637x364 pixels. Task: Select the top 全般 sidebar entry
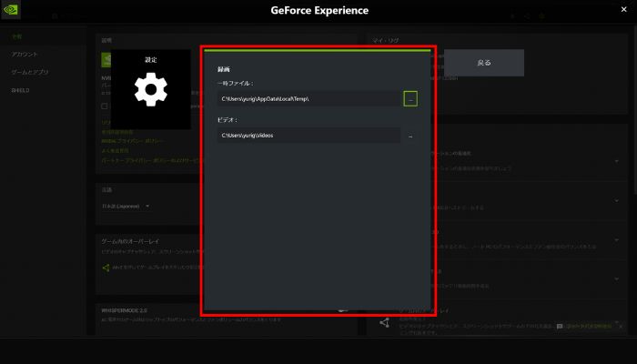click(16, 36)
